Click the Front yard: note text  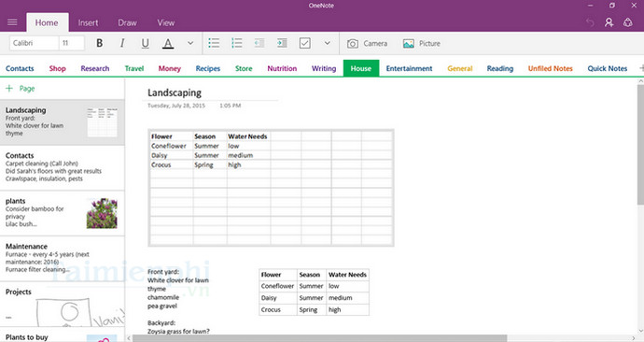[x=163, y=272]
